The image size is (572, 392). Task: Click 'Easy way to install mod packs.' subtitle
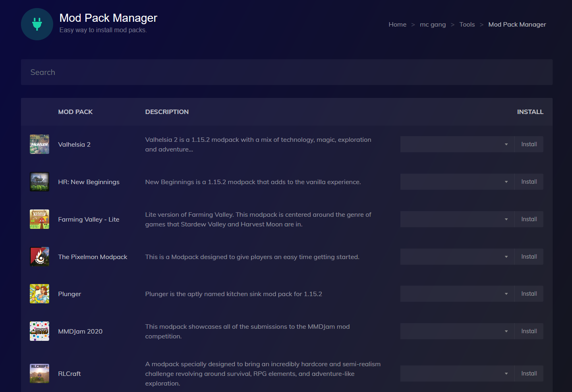(103, 30)
